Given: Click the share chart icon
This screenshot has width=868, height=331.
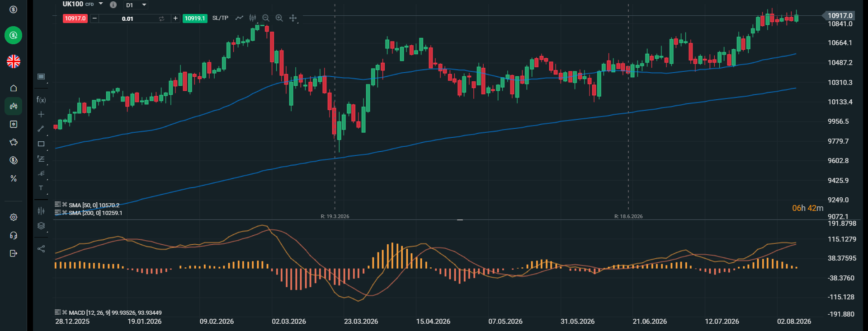Looking at the screenshot, I should pos(41,249).
